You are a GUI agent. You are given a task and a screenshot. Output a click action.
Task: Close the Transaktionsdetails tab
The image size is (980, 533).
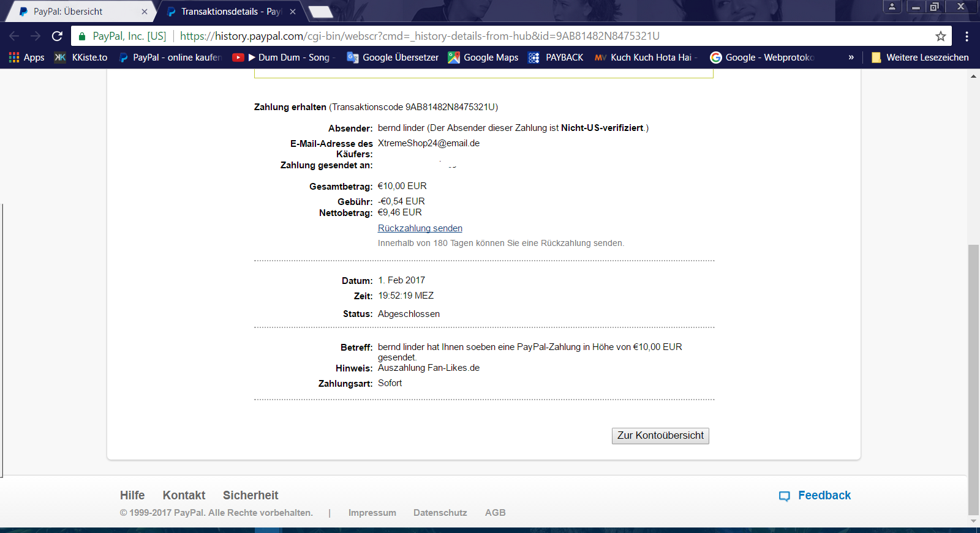click(x=293, y=12)
